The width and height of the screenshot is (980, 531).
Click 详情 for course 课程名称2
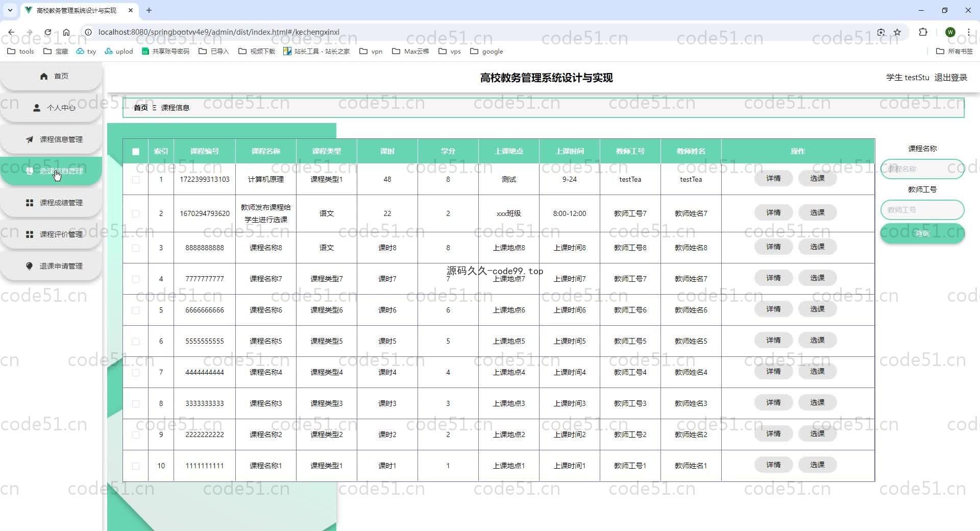pyautogui.click(x=773, y=433)
